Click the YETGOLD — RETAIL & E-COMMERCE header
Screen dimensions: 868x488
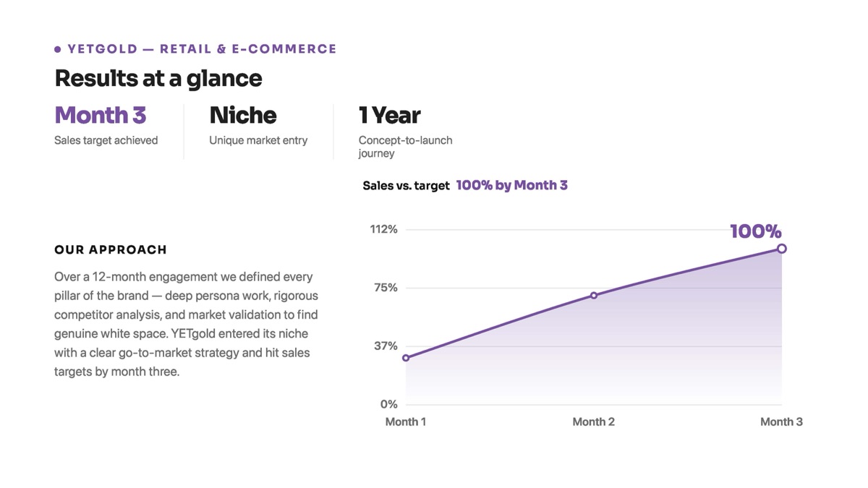coord(202,49)
